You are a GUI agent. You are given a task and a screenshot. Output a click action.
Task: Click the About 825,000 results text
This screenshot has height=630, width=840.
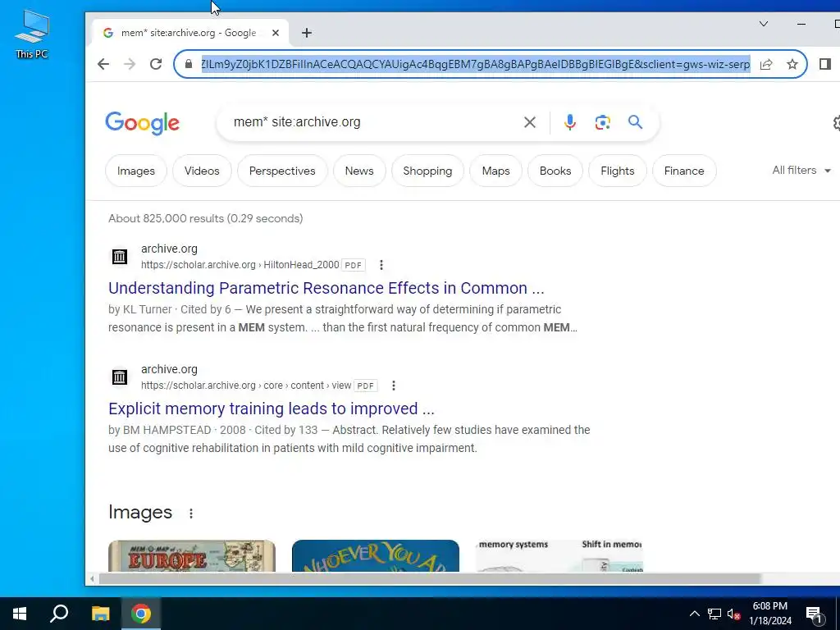pyautogui.click(x=206, y=218)
